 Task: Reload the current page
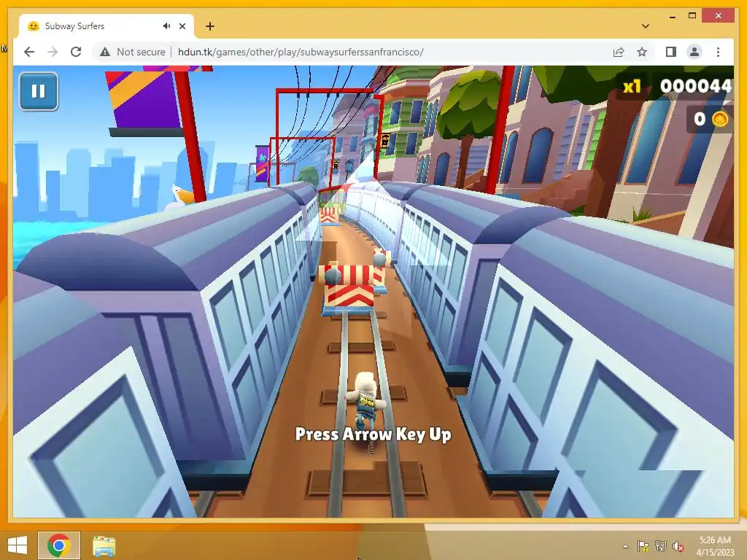(76, 52)
